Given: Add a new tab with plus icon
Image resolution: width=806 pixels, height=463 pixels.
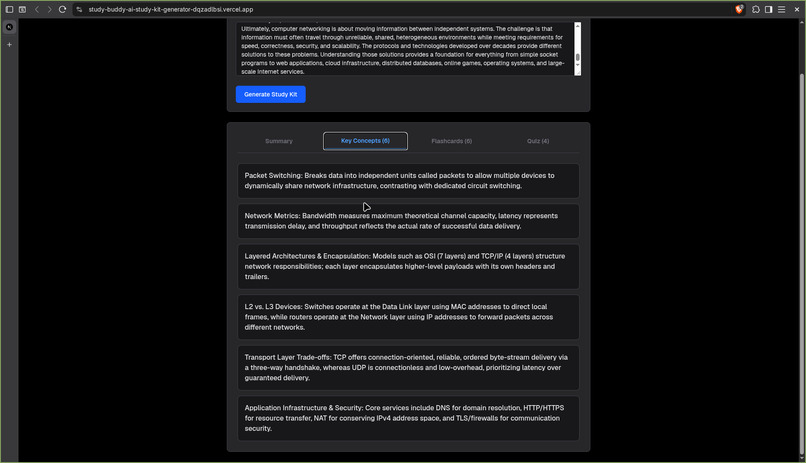Looking at the screenshot, I should pyautogui.click(x=9, y=45).
